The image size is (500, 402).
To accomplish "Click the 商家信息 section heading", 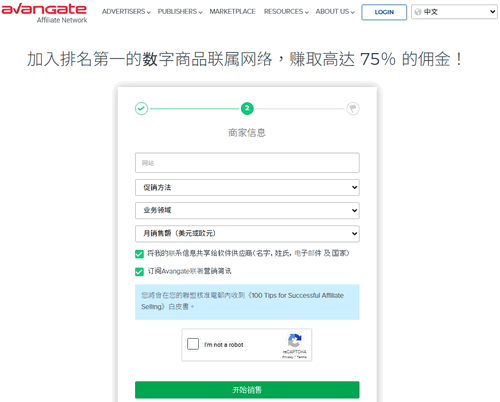I will coord(247,133).
